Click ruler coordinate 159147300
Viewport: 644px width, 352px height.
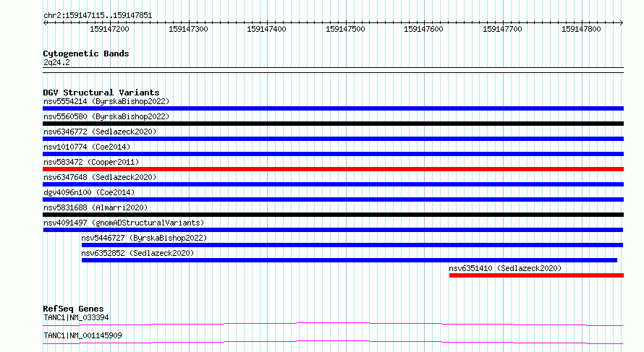(x=188, y=29)
